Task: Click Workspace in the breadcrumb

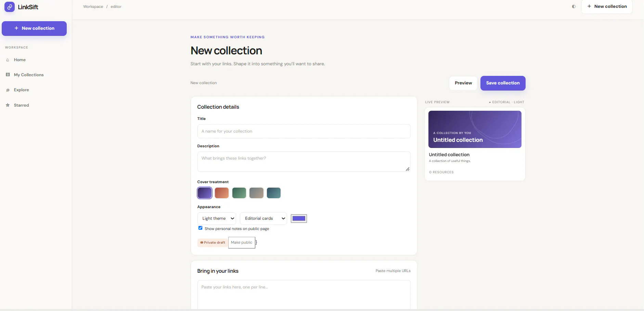Action: click(x=93, y=6)
